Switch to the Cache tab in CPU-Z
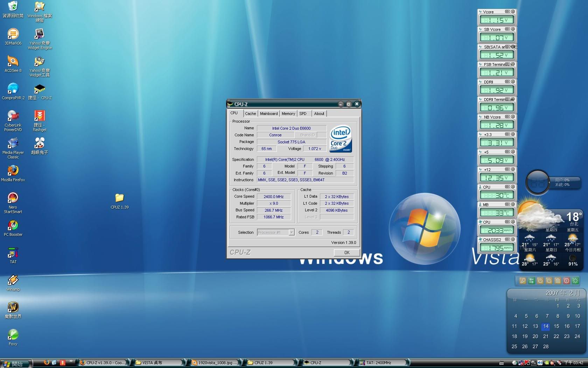 tap(250, 114)
